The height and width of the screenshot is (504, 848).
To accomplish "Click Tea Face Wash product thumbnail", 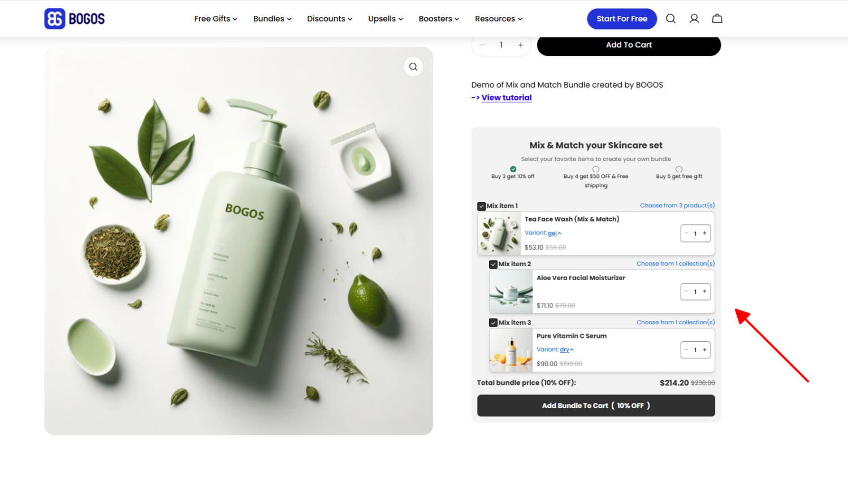I will pyautogui.click(x=499, y=233).
